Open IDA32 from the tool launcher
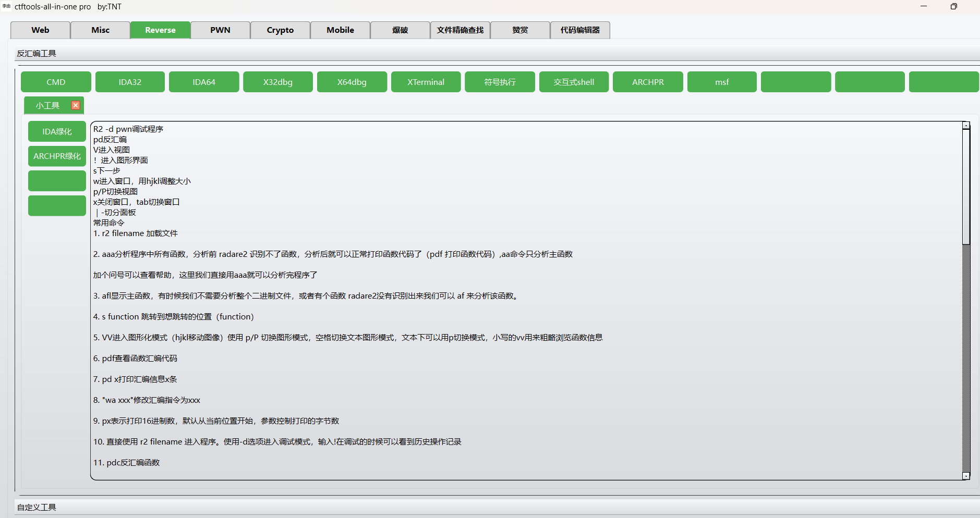Screen dimensions: 980x518 (130, 82)
